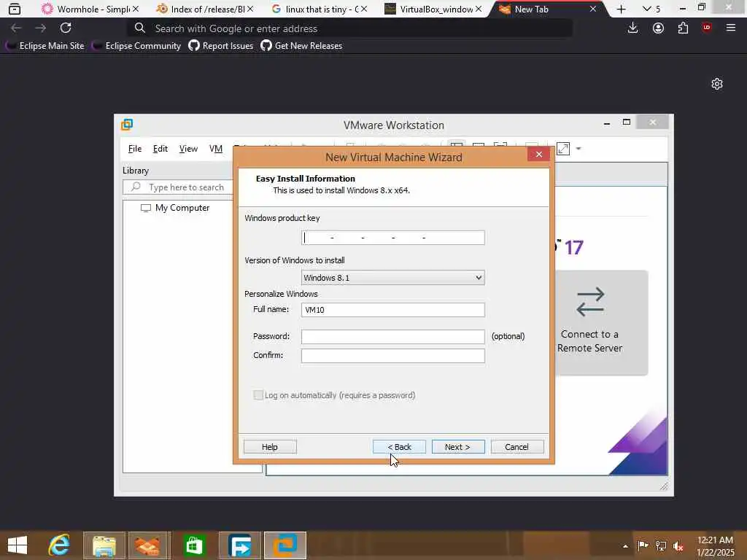
Task: Open the Report Issues bookmark
Action: point(221,46)
